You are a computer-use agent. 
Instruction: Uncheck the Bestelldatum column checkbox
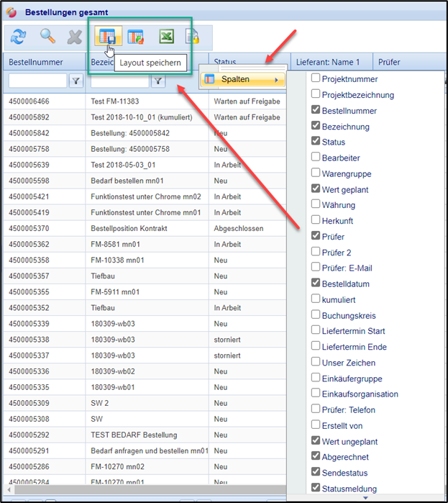pyautogui.click(x=316, y=284)
